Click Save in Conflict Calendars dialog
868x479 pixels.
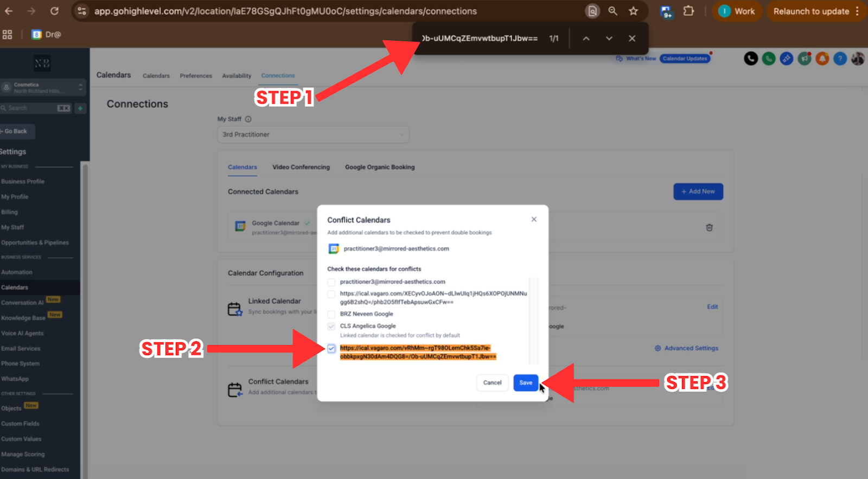click(x=526, y=382)
